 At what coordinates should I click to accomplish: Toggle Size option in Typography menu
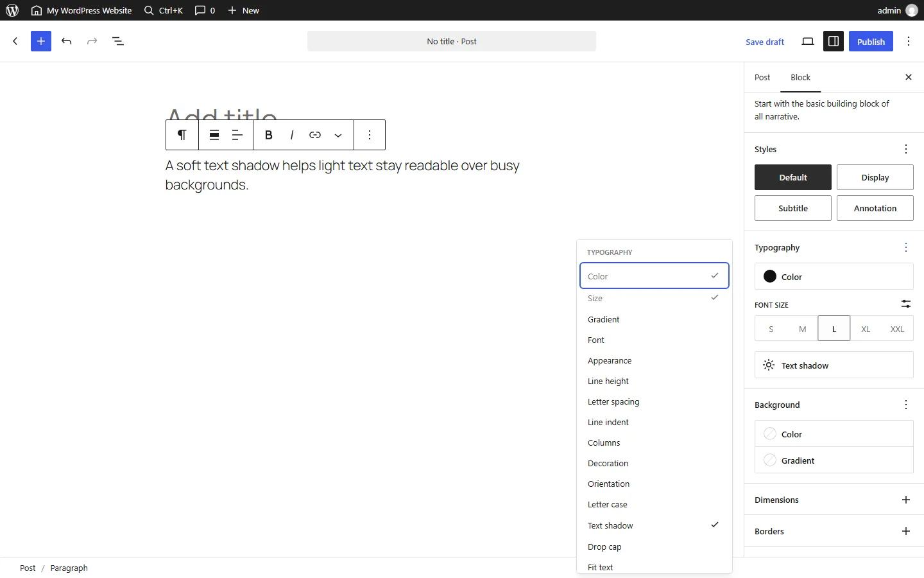click(x=654, y=298)
